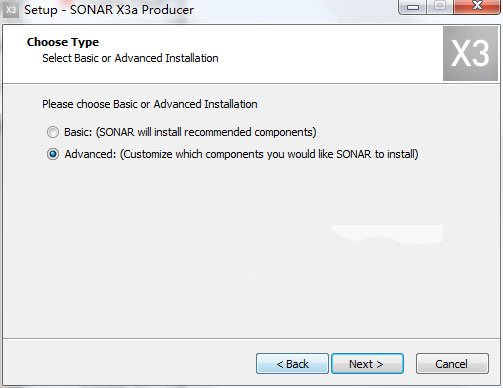
Task: Minimize the SONAR setup window
Action: 413,6
